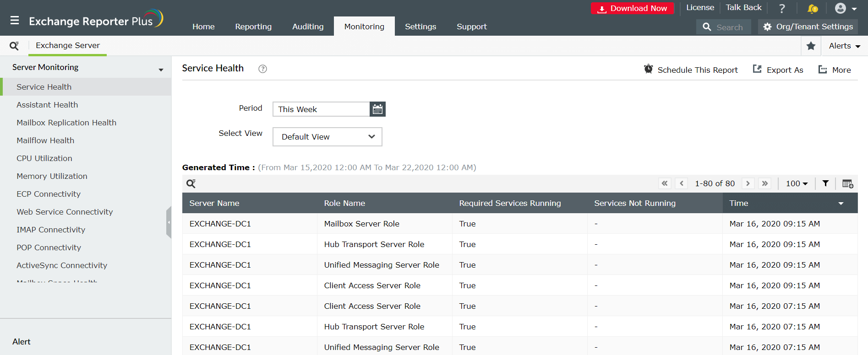This screenshot has width=868, height=355.
Task: Switch to the Auditing tab
Action: click(308, 27)
